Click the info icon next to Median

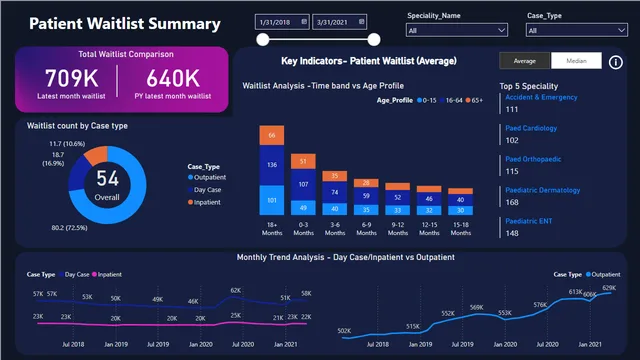(x=616, y=62)
